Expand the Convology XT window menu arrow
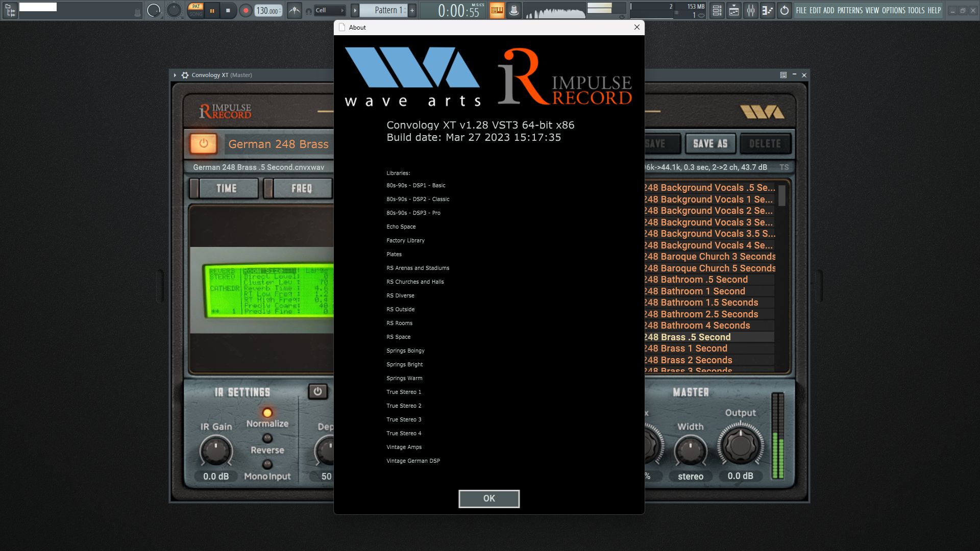Screen dimensions: 980x551 coord(175,75)
